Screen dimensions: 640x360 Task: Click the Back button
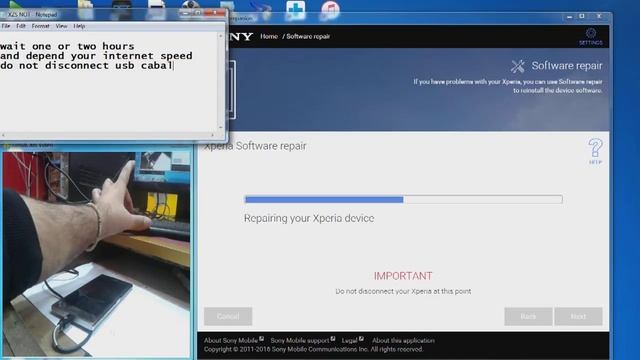[528, 316]
